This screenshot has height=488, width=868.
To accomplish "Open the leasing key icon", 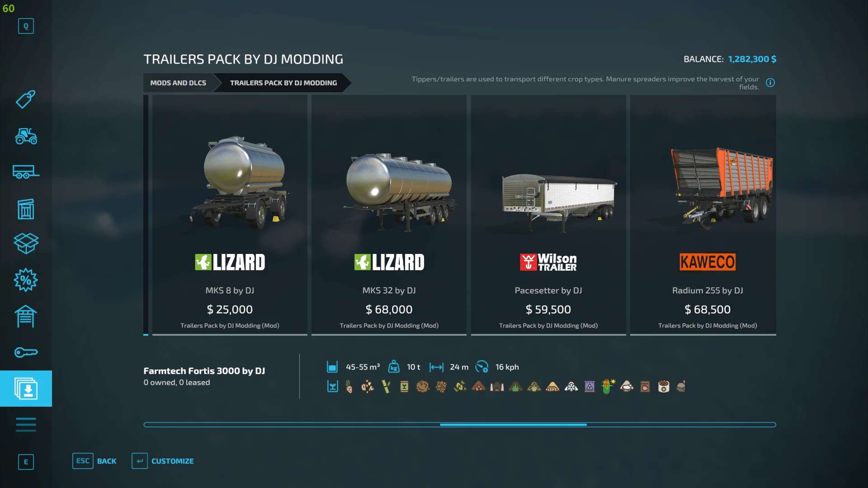I will click(x=26, y=352).
